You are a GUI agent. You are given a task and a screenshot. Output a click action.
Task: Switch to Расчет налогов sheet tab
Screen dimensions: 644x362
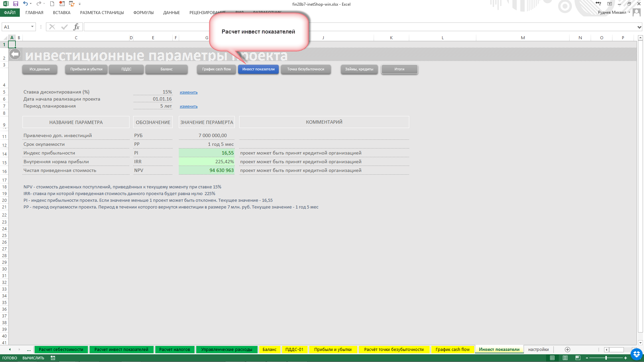pos(174,349)
